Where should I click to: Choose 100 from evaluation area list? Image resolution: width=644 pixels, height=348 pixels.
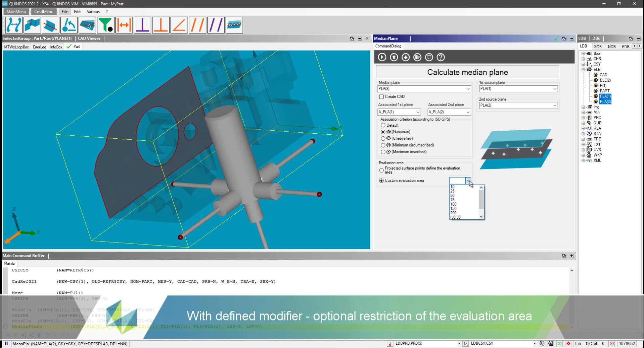(x=453, y=204)
